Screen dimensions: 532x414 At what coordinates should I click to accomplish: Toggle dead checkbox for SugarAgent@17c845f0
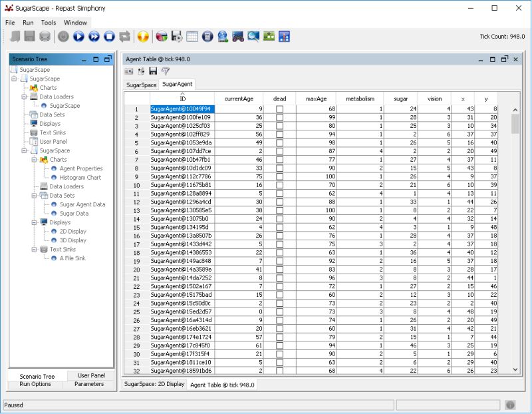[x=279, y=345]
